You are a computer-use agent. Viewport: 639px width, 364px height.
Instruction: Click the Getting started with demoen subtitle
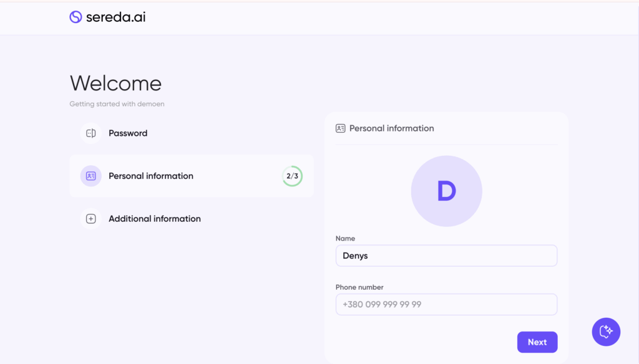117,104
